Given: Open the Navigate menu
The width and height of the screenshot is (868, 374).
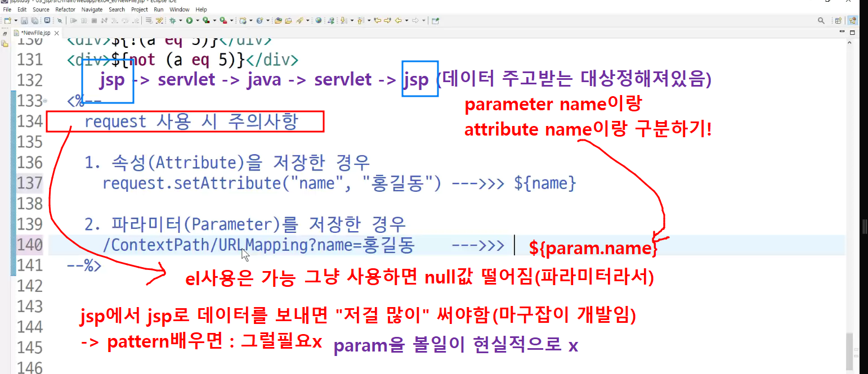Looking at the screenshot, I should [92, 10].
